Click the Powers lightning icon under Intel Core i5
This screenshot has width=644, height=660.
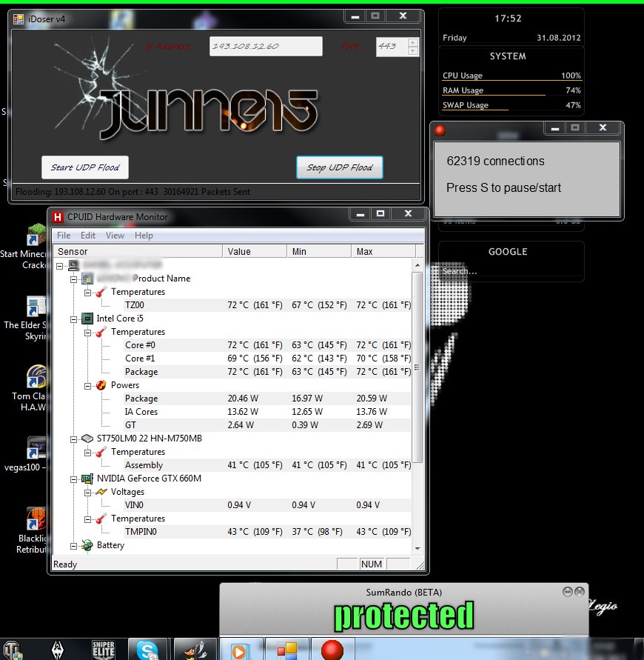[x=101, y=385]
